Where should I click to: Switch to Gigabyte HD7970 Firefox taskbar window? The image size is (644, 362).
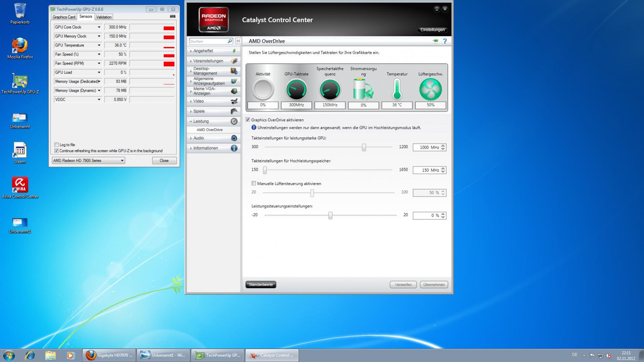[109, 355]
